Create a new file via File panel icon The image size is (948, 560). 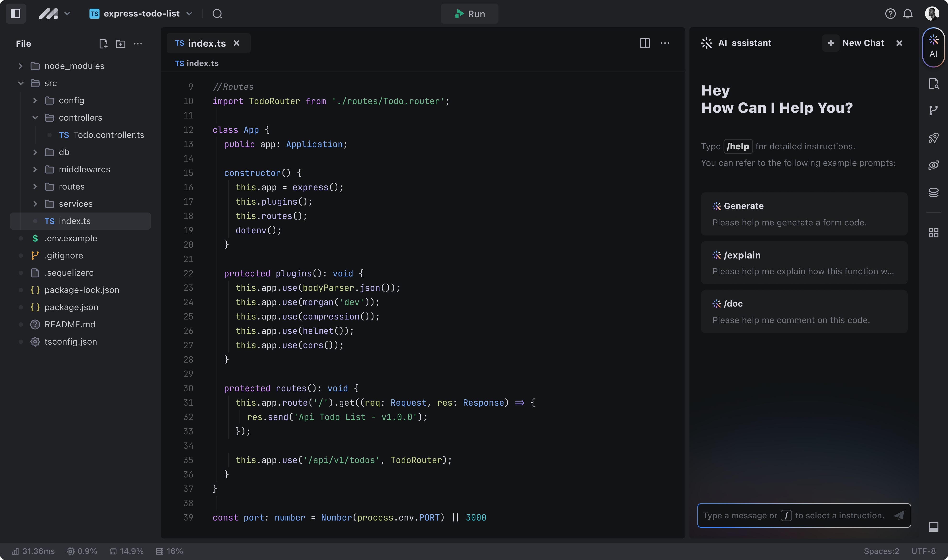pos(103,44)
